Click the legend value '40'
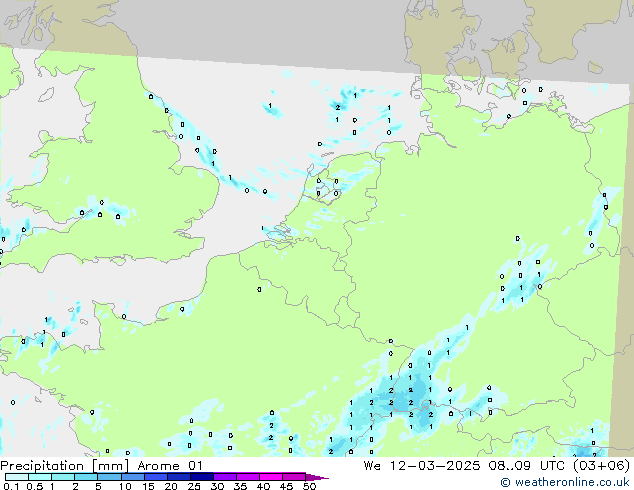Viewport: 634px width, 490px height. (x=263, y=486)
